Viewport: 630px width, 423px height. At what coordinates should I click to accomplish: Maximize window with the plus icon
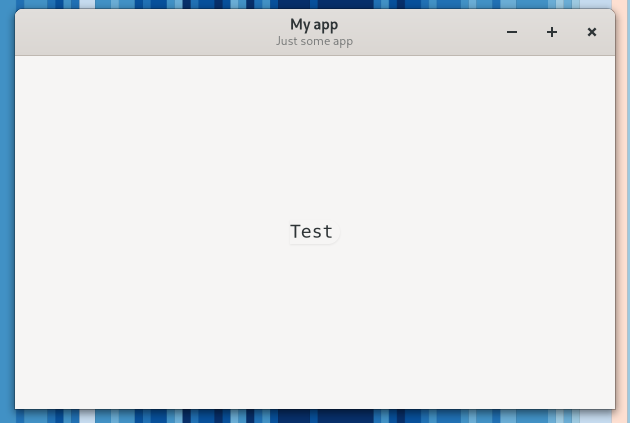tap(552, 32)
